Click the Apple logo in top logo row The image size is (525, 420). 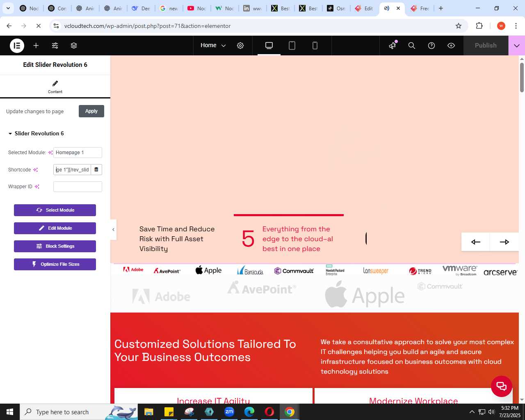(x=208, y=270)
